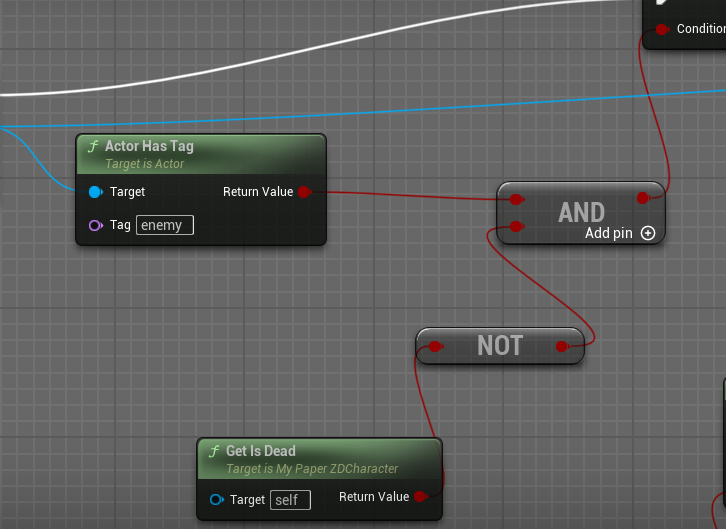Click Target is My Paper ZDCharacter subtitle
The image size is (726, 529).
pyautogui.click(x=312, y=469)
